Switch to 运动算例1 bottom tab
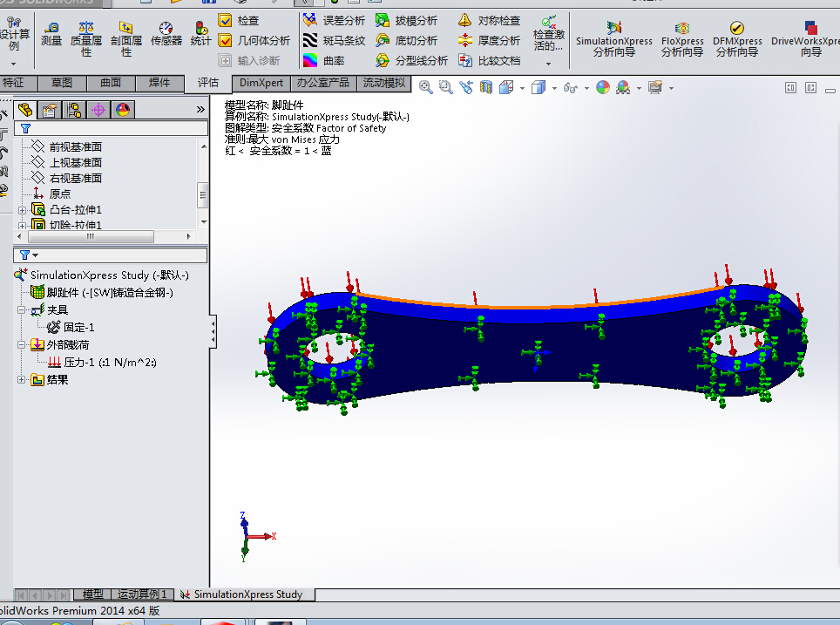 pyautogui.click(x=142, y=594)
